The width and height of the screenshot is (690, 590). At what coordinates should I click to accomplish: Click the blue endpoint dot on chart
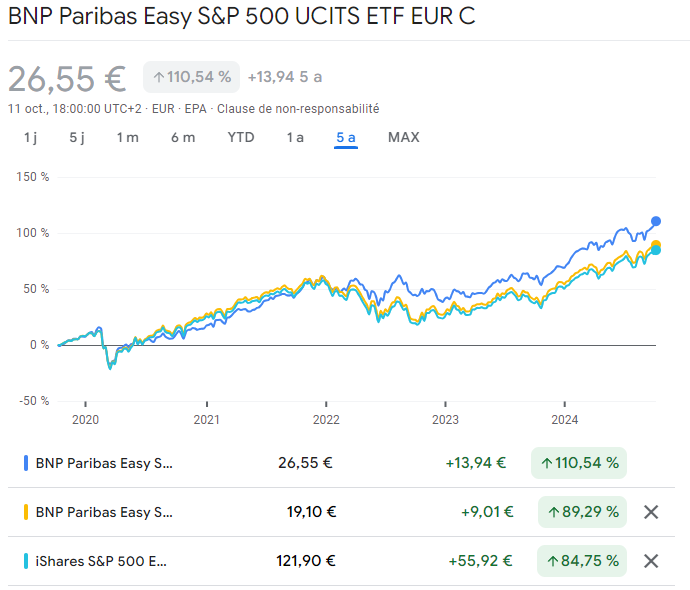pos(656,221)
